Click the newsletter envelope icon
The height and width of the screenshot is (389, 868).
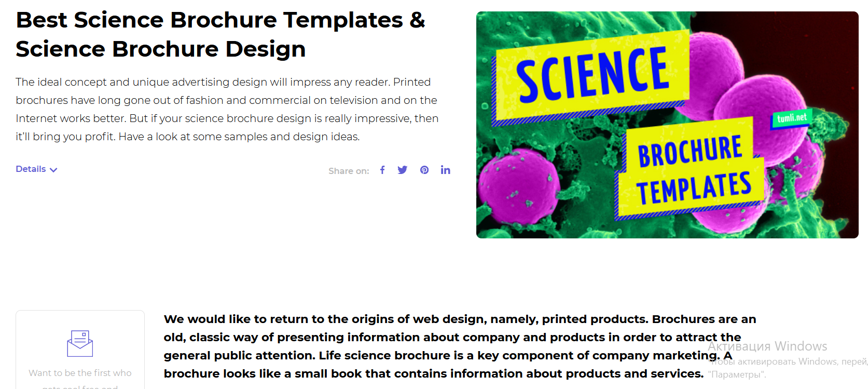tap(80, 342)
